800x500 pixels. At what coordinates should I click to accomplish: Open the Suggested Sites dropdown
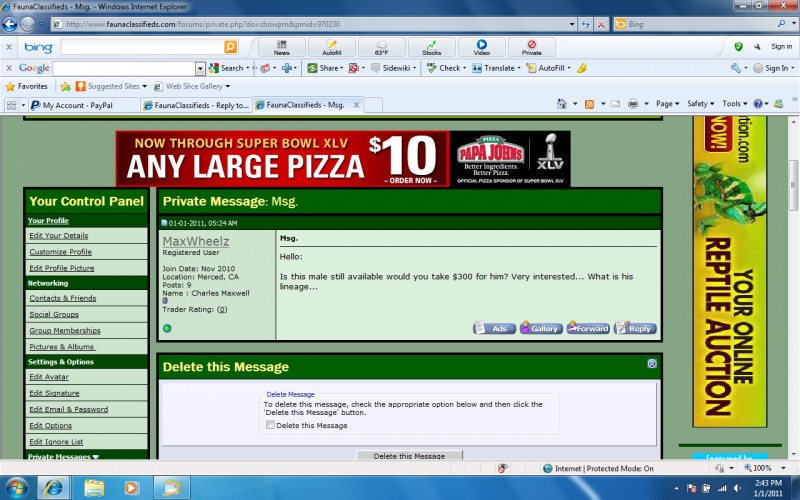[144, 86]
